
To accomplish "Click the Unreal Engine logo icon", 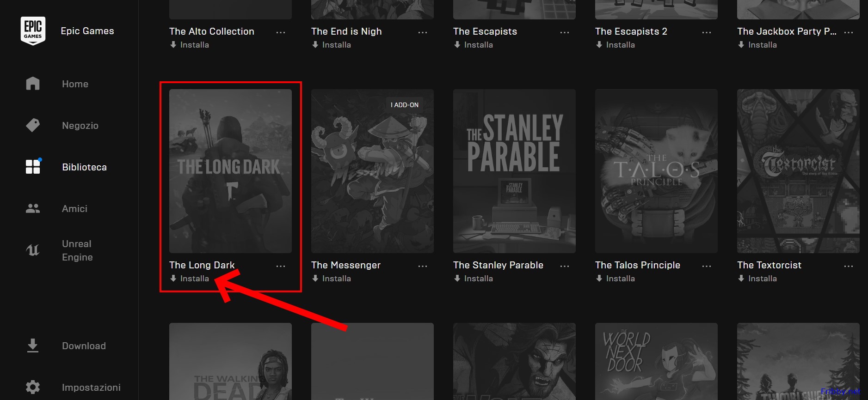I will [x=33, y=250].
